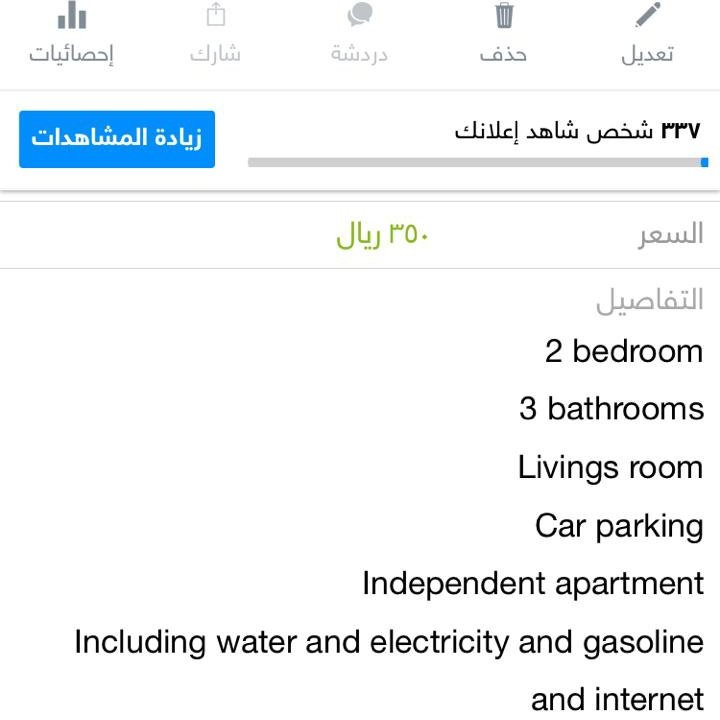Tap the "Car parking" detail line

click(x=619, y=525)
